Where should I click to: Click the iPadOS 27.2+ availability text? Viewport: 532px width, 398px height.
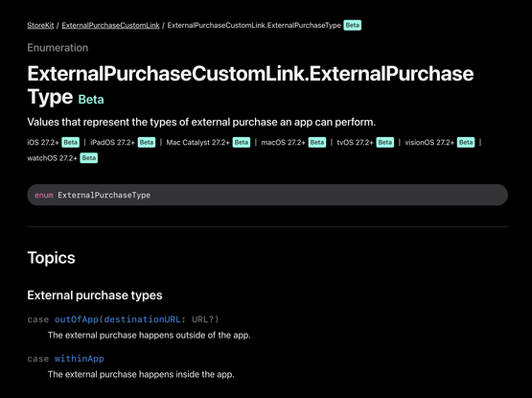[113, 142]
